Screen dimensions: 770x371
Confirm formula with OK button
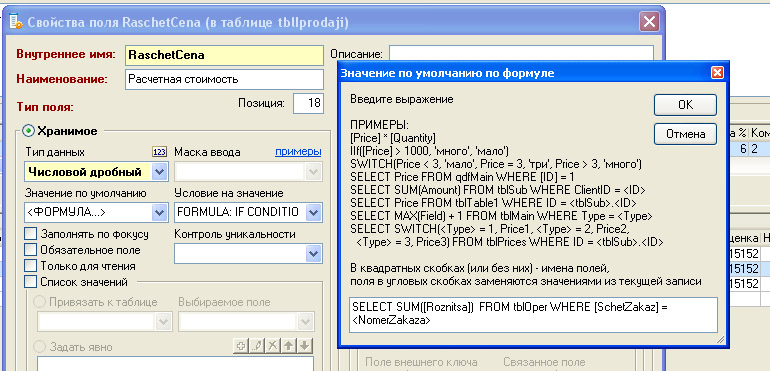[685, 105]
